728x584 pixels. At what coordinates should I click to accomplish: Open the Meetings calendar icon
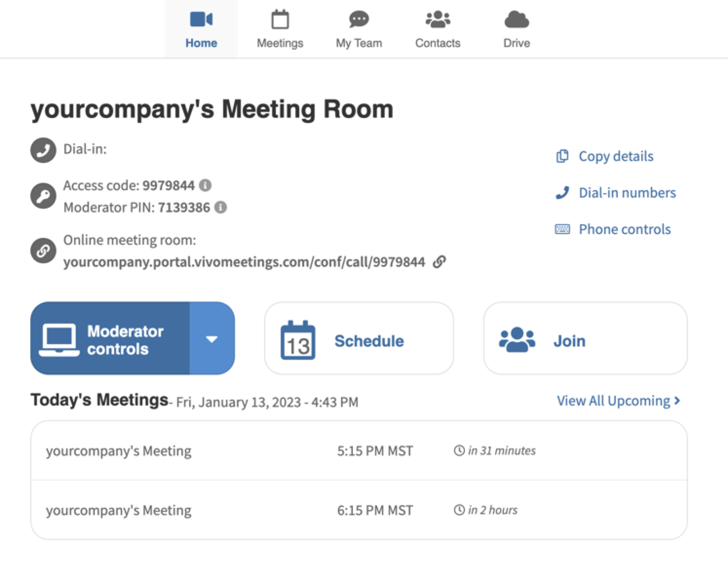279,19
